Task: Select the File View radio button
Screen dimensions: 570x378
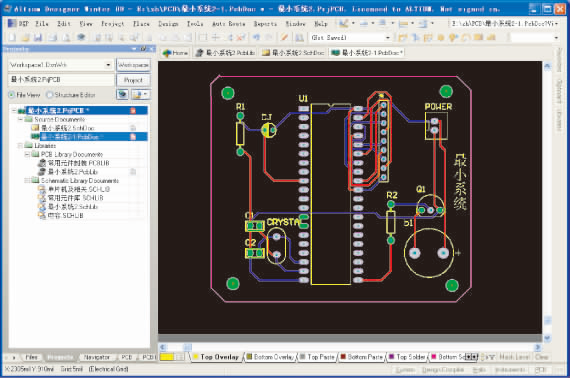Action: [12, 95]
